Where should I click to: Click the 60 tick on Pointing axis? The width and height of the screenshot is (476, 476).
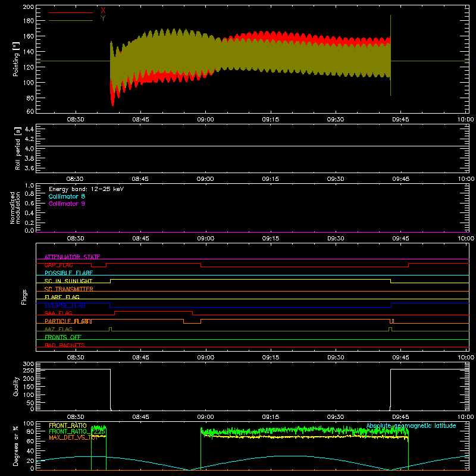coord(30,111)
